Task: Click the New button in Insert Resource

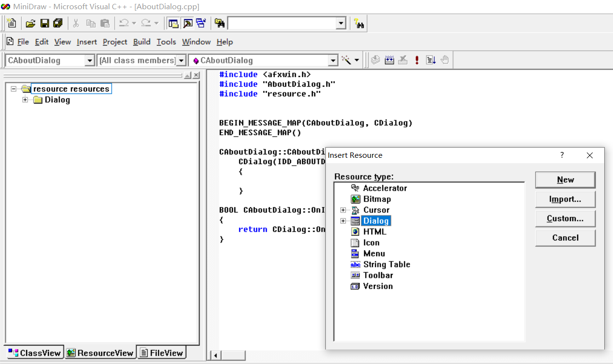Action: tap(565, 180)
